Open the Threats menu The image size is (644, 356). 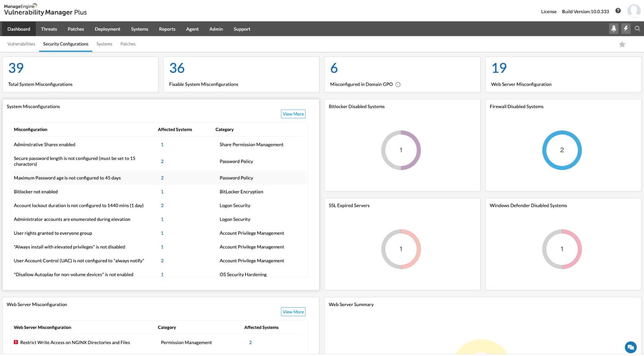tap(49, 29)
